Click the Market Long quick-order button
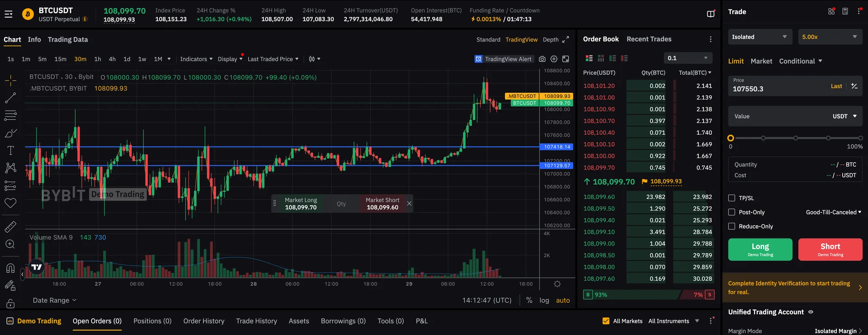The width and height of the screenshot is (868, 335). pos(301,203)
